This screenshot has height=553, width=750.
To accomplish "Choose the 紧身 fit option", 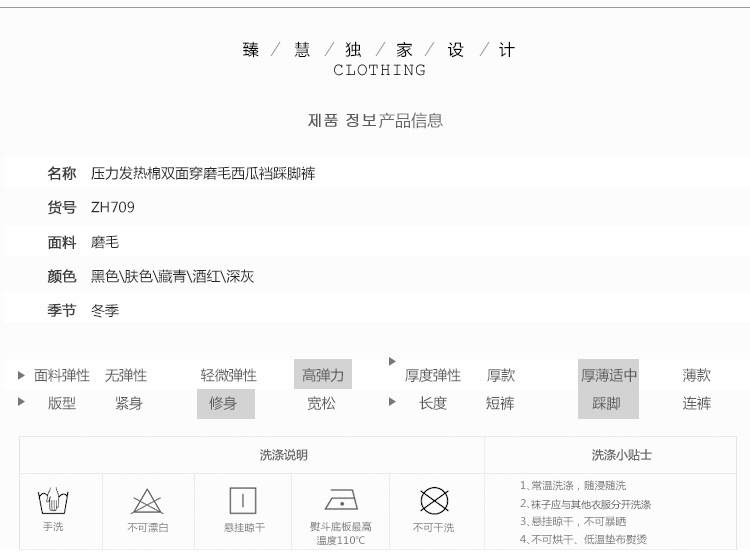I will coord(129,403).
